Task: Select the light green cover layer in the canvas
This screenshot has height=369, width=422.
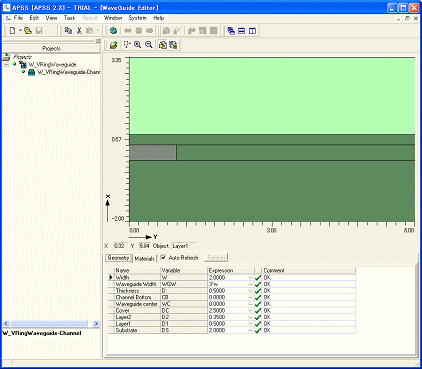Action: (x=272, y=96)
